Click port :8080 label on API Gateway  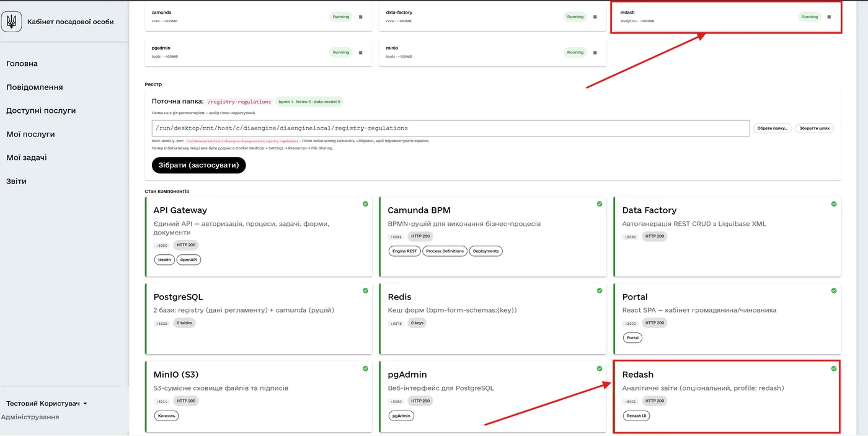pyautogui.click(x=162, y=246)
